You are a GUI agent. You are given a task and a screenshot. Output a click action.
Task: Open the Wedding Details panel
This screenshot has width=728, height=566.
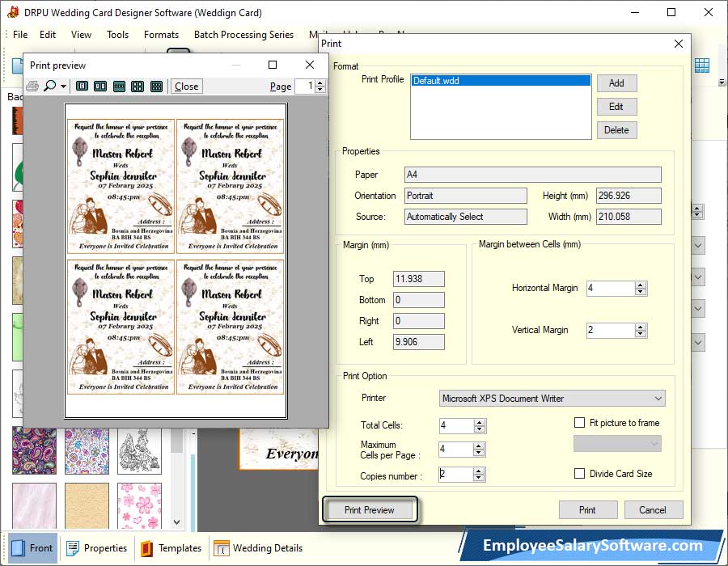click(x=257, y=547)
